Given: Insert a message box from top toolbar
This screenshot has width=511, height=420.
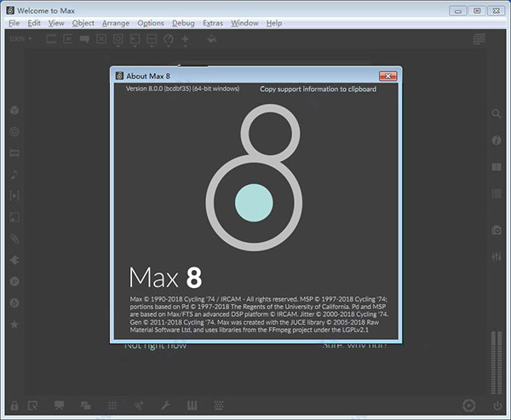Looking at the screenshot, I should [68, 39].
